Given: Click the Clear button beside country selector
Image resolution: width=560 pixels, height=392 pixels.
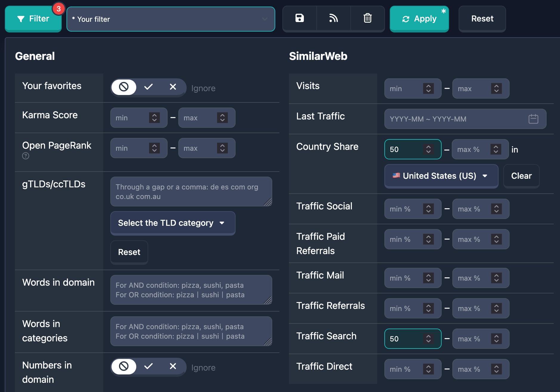Looking at the screenshot, I should (521, 176).
